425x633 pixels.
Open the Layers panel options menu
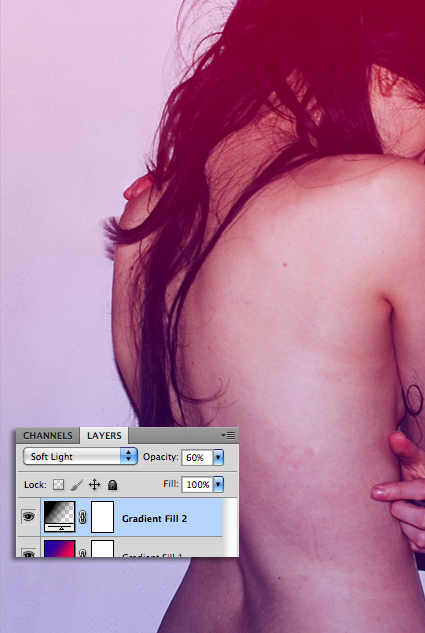coord(228,435)
